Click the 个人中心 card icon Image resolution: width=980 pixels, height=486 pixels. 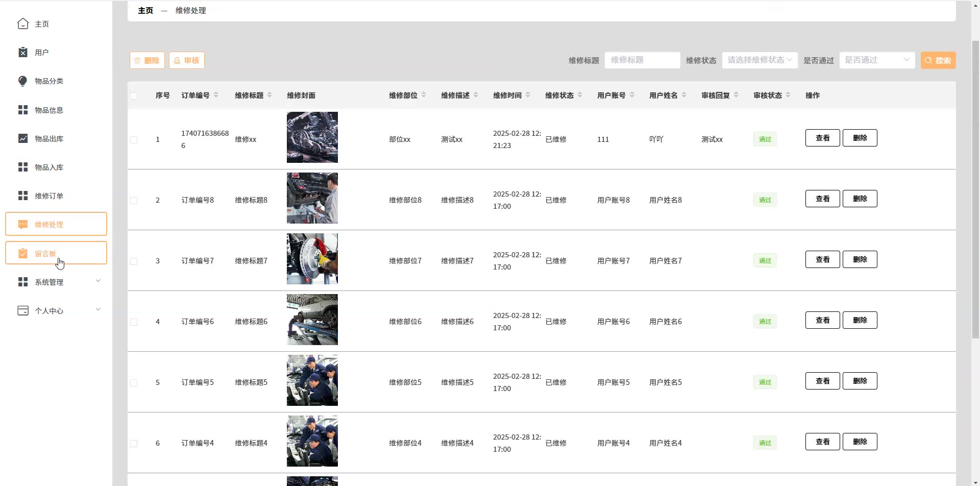(23, 311)
